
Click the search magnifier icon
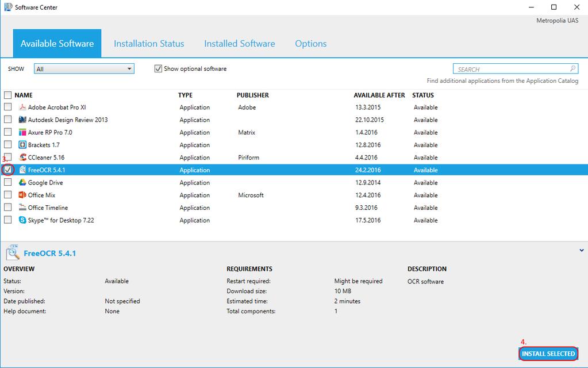pos(572,68)
